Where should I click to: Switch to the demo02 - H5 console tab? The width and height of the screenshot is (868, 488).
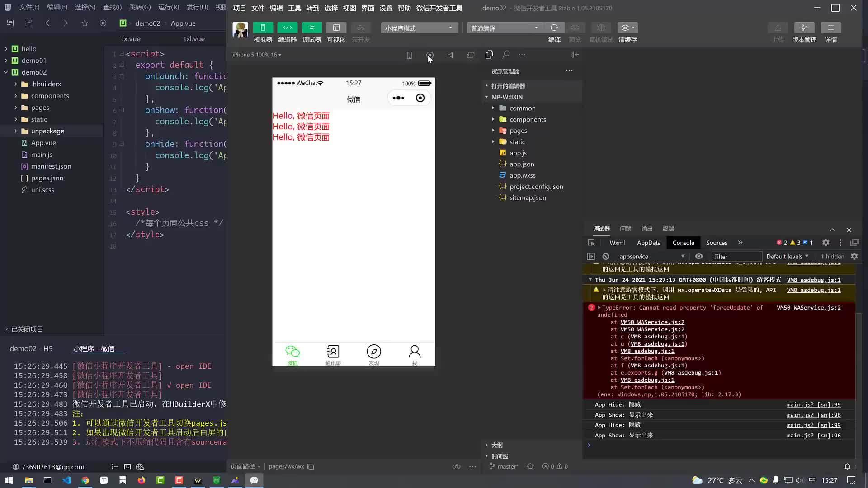(31, 348)
